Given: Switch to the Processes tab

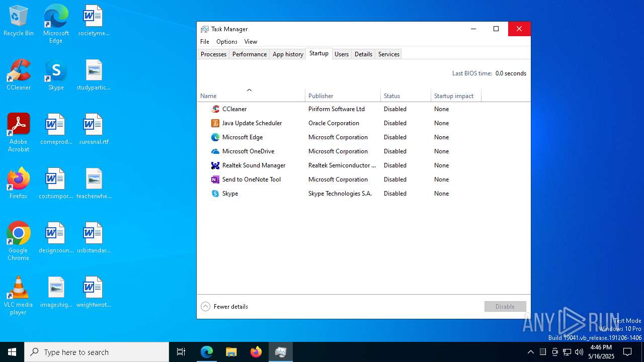Looking at the screenshot, I should (213, 54).
